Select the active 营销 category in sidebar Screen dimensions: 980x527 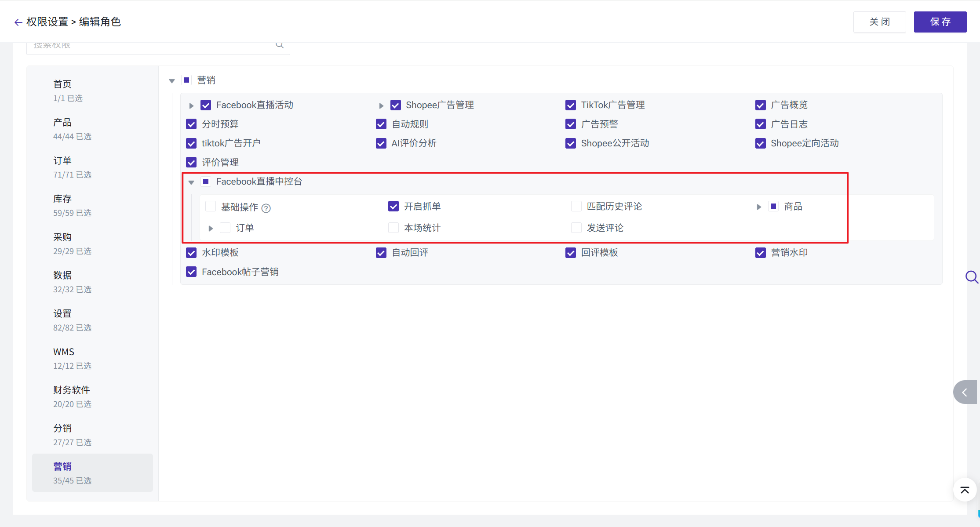(x=92, y=473)
